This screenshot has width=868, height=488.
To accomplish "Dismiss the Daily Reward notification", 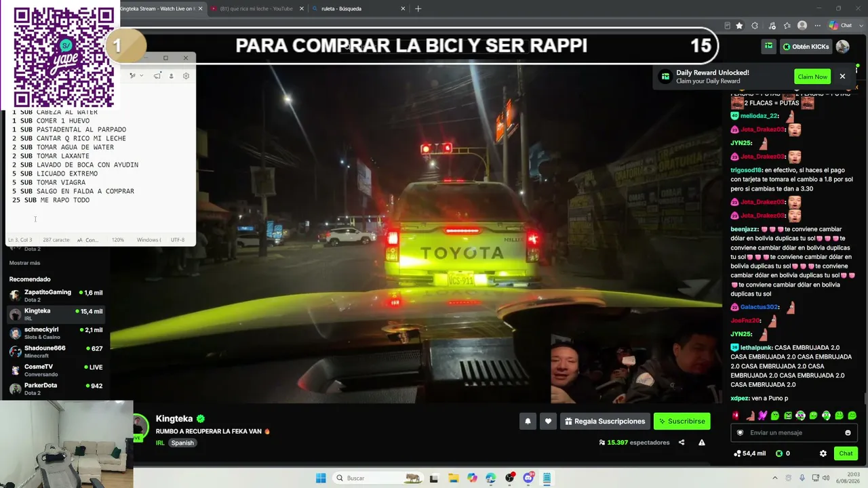I will (842, 77).
